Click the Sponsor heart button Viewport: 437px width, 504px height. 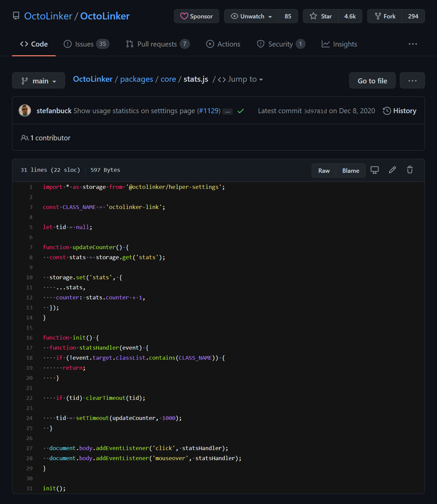[196, 16]
